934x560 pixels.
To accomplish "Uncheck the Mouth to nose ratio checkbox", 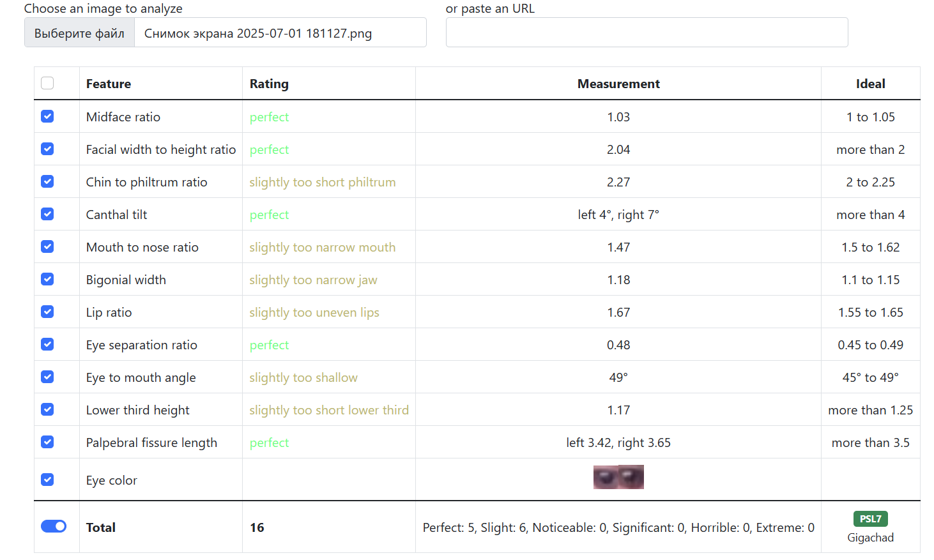I will (47, 246).
